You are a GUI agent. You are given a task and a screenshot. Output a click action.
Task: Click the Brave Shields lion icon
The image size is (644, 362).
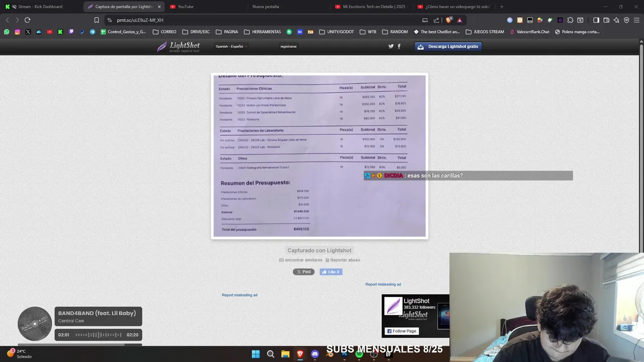click(x=449, y=20)
